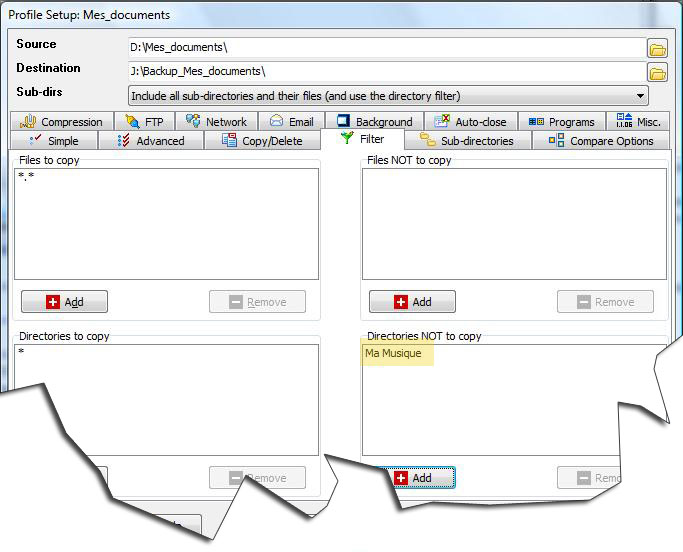The width and height of the screenshot is (683, 552).
Task: Select Ma Musique in Directories NOT to copy
Action: (394, 354)
